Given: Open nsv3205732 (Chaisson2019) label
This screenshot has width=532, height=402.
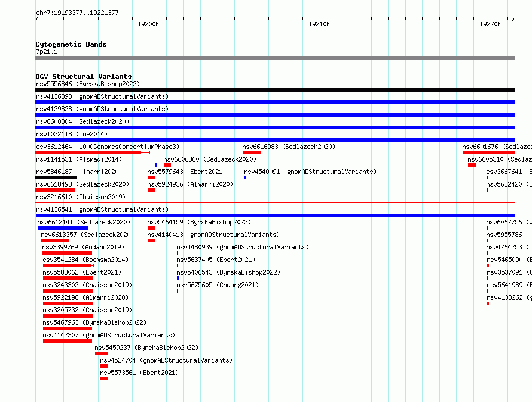Looking at the screenshot, I should tap(87, 310).
